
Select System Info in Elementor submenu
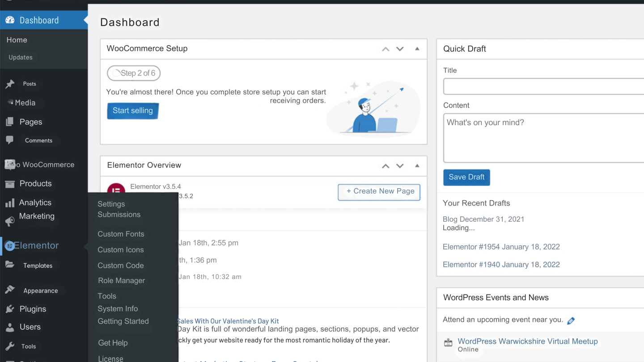pos(118,309)
